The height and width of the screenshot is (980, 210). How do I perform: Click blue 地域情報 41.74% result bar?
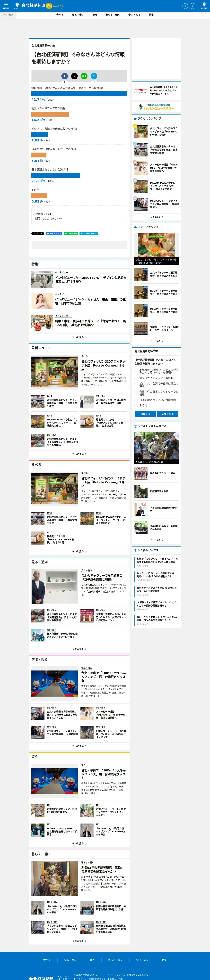coord(79,94)
